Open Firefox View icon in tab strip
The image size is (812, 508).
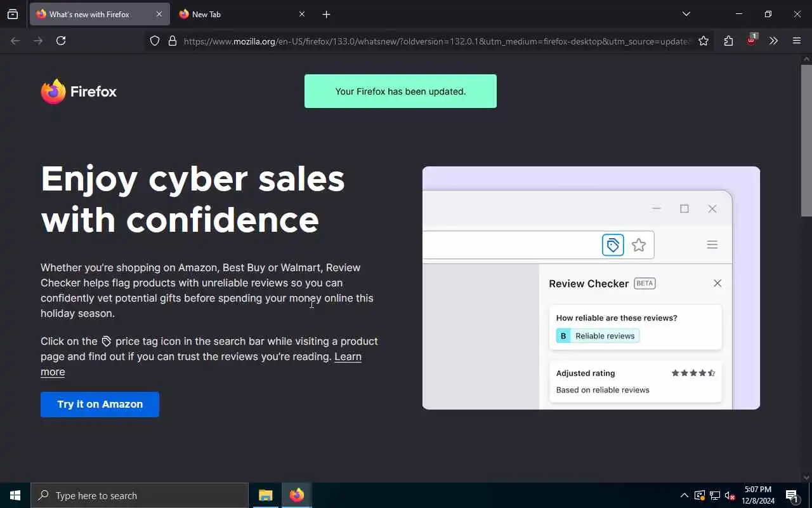[x=13, y=14]
